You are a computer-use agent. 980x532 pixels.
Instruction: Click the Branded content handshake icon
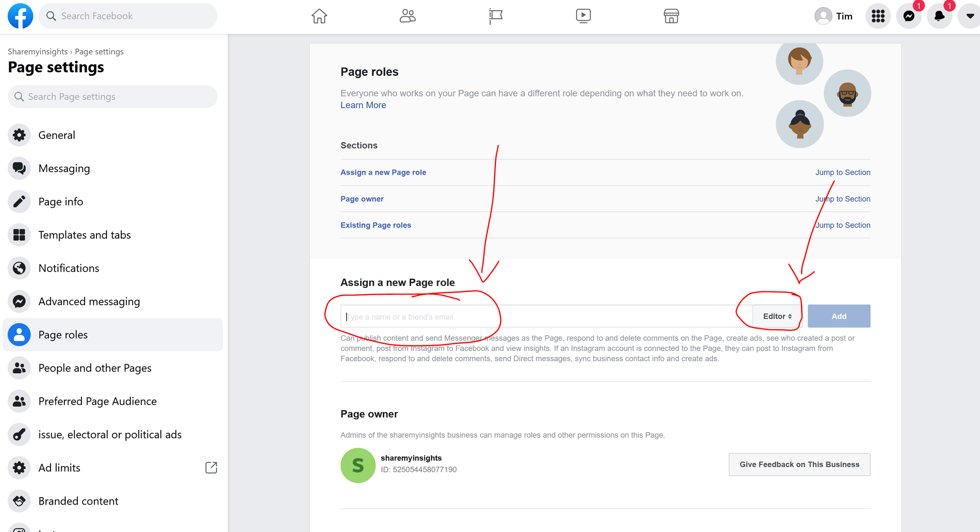[x=19, y=501]
